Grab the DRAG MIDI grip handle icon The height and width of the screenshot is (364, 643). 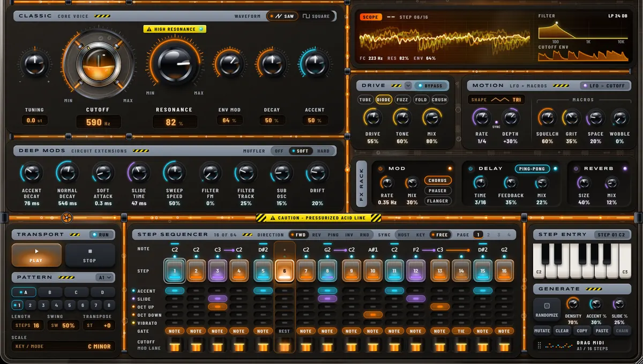(539, 346)
